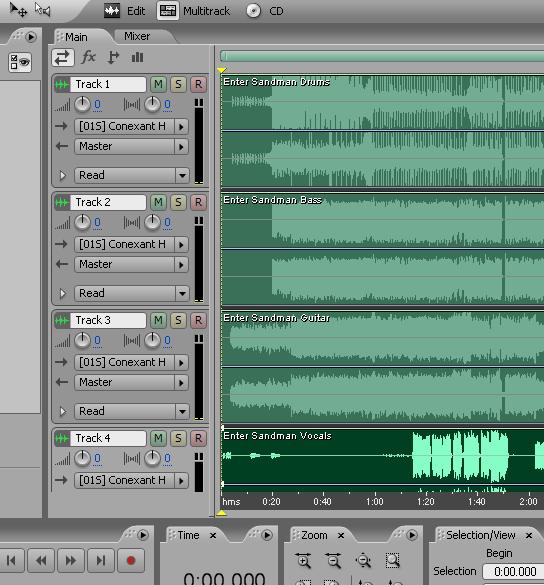Screen dimensions: 544x585
Task: Arm Track 4 for record
Action: point(198,438)
